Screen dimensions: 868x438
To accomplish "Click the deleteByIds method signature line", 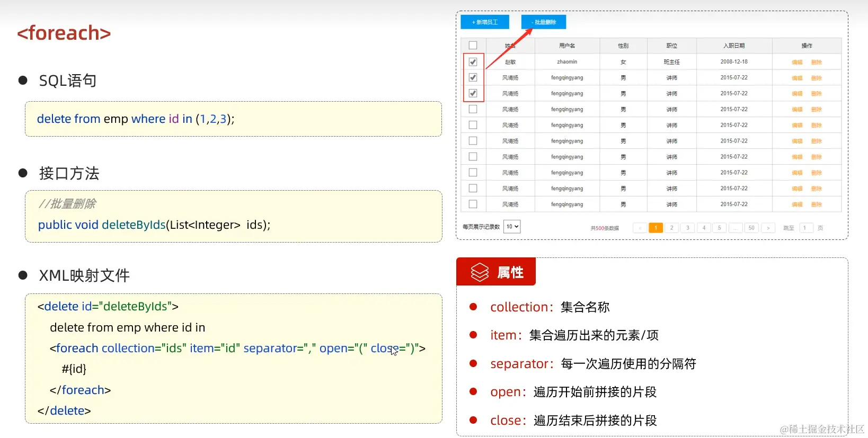I will point(154,225).
